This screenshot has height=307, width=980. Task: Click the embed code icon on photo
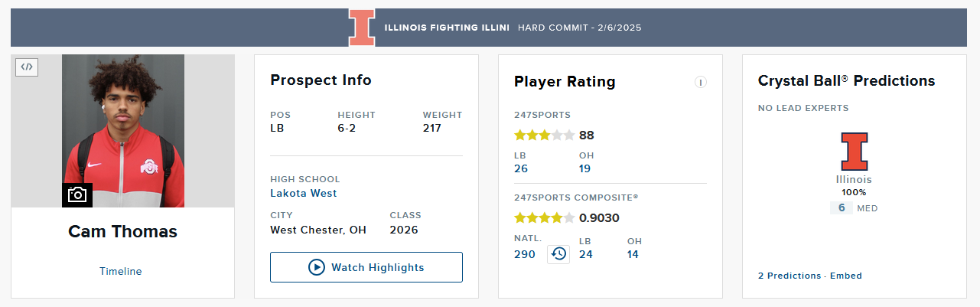[27, 67]
